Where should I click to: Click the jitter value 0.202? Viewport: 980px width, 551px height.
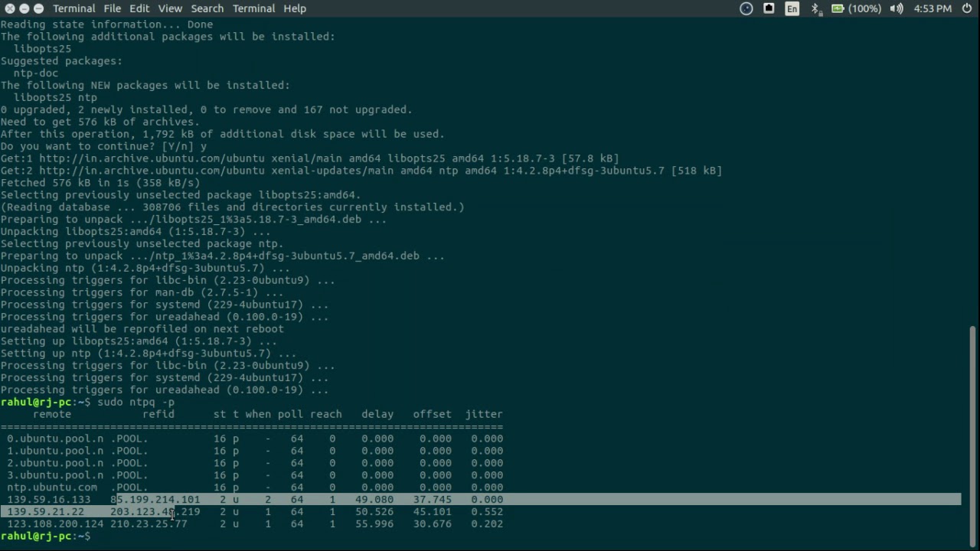(487, 524)
